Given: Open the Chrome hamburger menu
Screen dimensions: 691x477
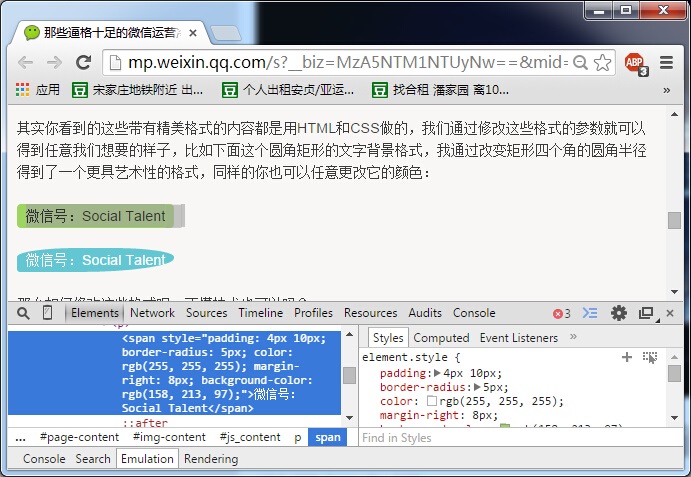Looking at the screenshot, I should (667, 62).
